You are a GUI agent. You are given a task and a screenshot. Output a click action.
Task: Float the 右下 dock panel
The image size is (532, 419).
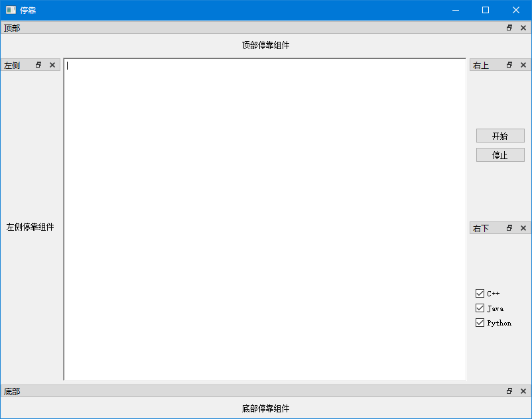point(509,228)
